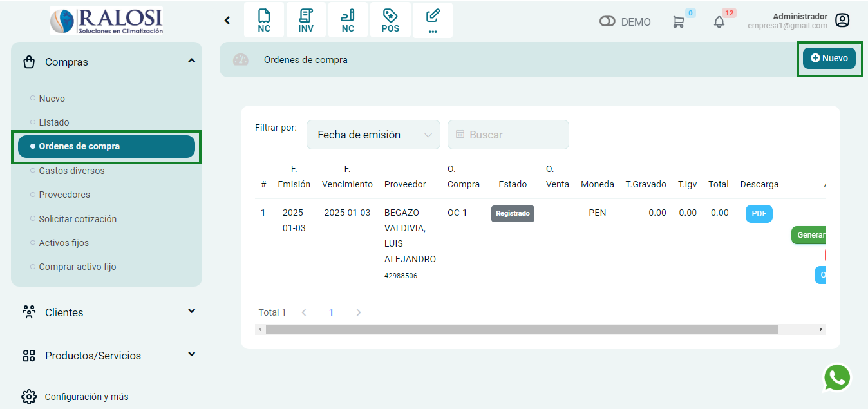This screenshot has height=409, width=868.
Task: Go to page 1 in pagination
Action: [x=331, y=312]
